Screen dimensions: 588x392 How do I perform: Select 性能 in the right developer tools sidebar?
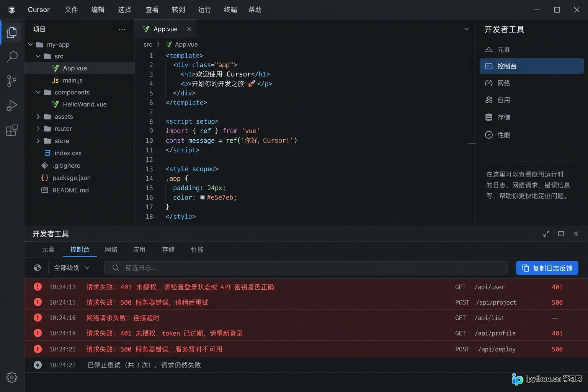(x=532, y=135)
